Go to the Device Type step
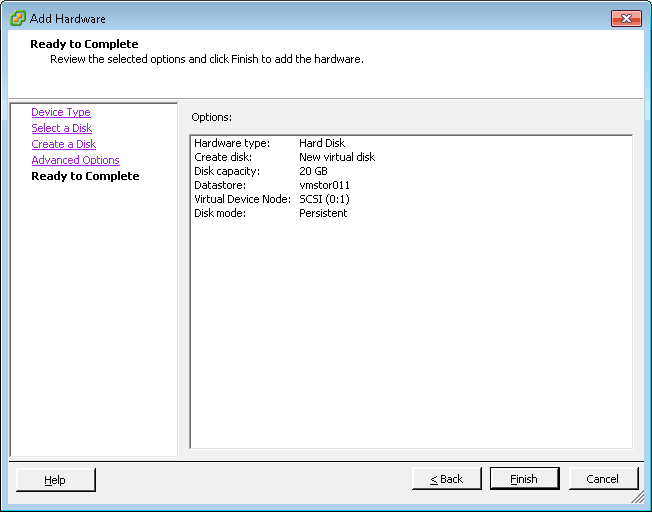The height and width of the screenshot is (512, 652). click(x=61, y=112)
